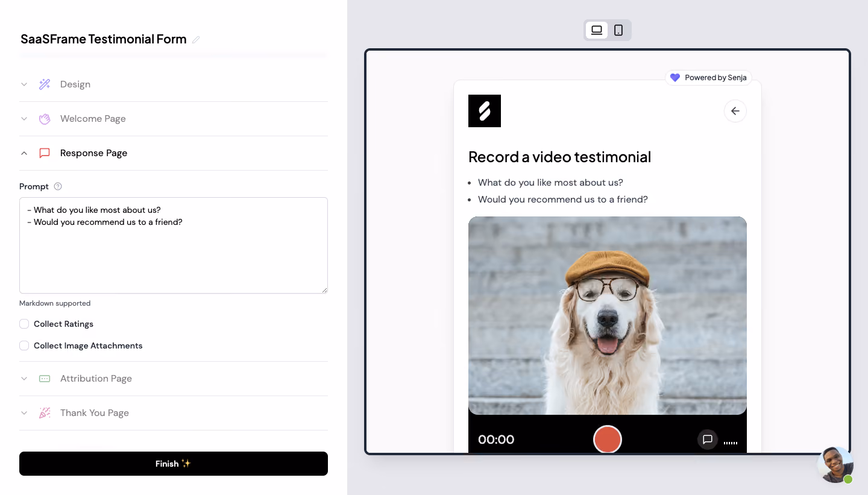Start recording with the red record button

608,440
